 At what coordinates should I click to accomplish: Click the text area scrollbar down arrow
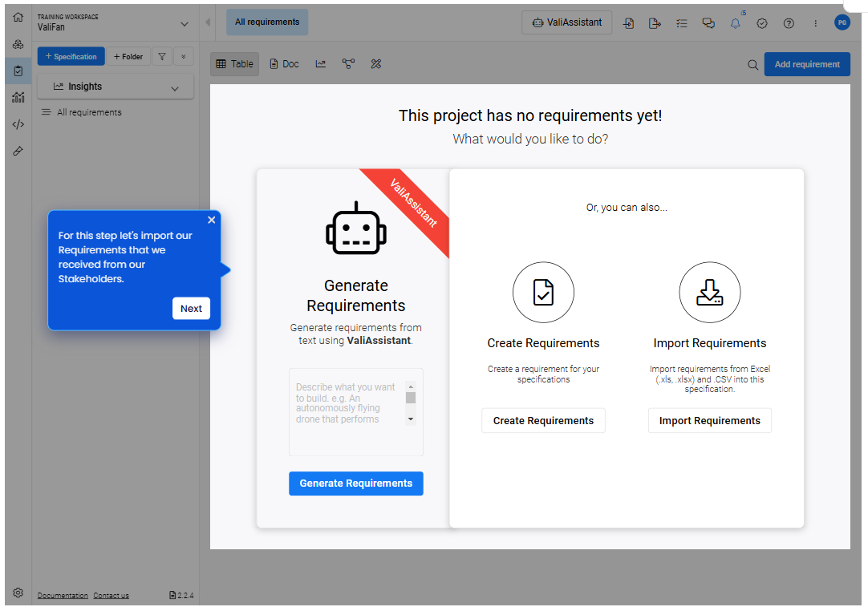[411, 419]
